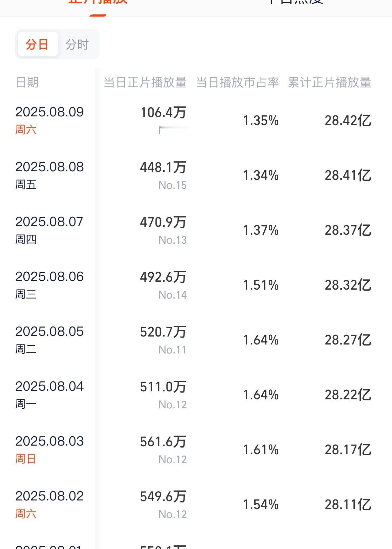Image resolution: width=392 pixels, height=549 pixels.
Task: Tap the 28.22亿 cumulative value
Action: tap(348, 395)
